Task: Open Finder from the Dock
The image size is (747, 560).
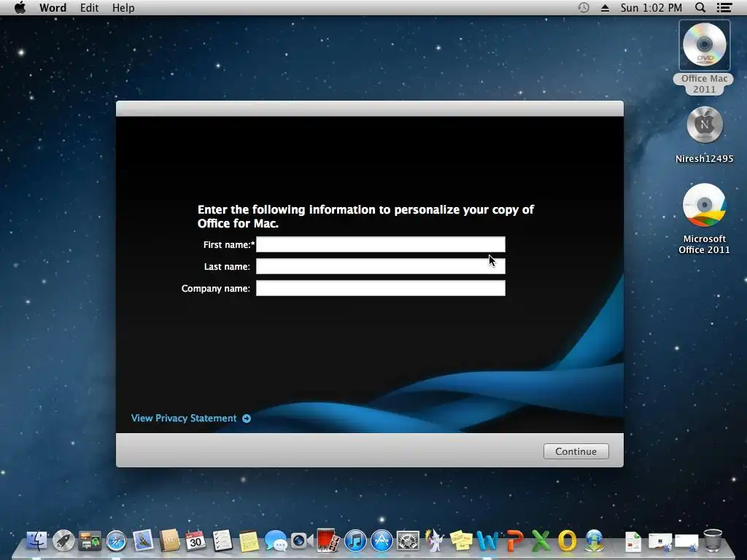Action: (36, 541)
